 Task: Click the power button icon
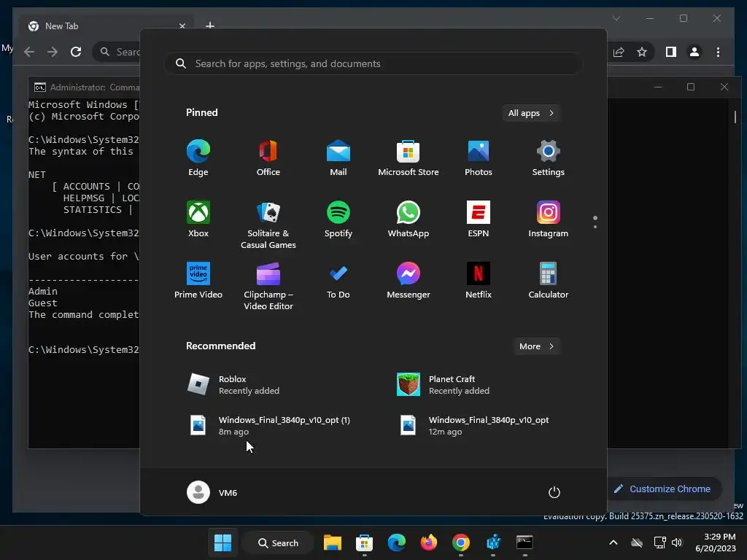click(x=554, y=492)
